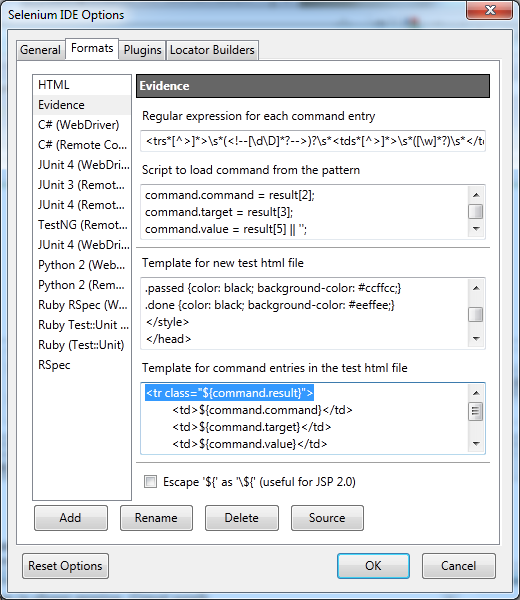Close the Selenium IDE Options dialog
Viewport: 520px width, 600px height.
click(489, 10)
